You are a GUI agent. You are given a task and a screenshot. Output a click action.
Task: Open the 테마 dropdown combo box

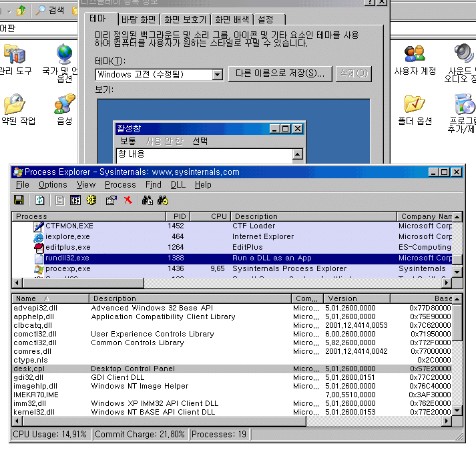pos(160,74)
